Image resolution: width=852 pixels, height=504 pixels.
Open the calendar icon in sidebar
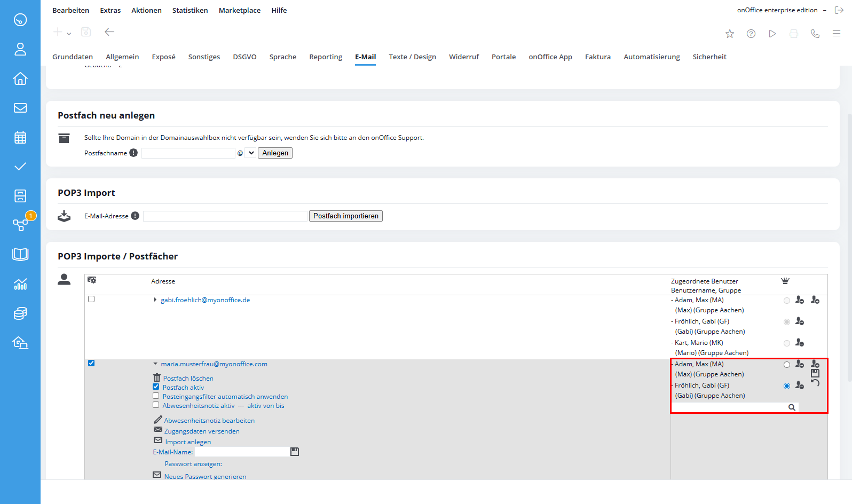20,137
